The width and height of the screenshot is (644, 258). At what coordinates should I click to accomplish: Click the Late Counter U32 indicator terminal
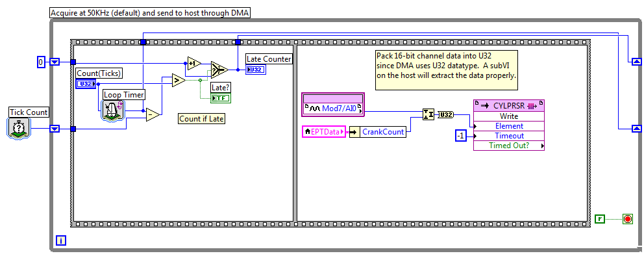[x=256, y=70]
